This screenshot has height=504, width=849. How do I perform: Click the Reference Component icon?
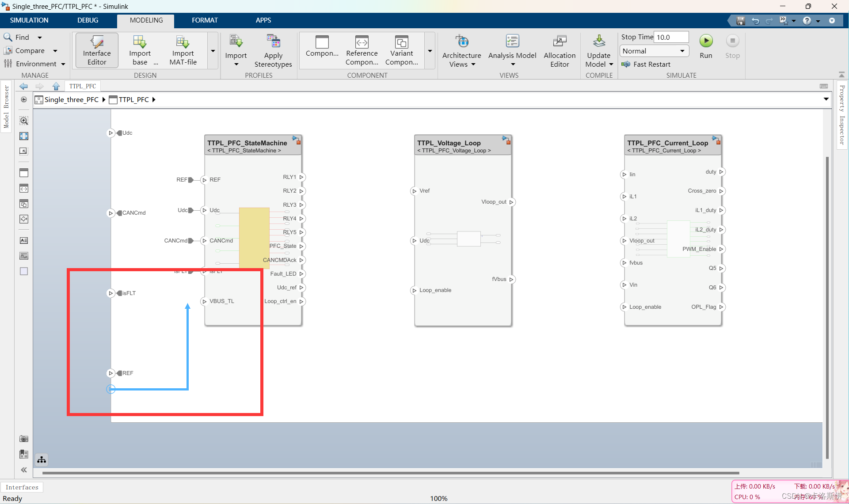tap(362, 43)
